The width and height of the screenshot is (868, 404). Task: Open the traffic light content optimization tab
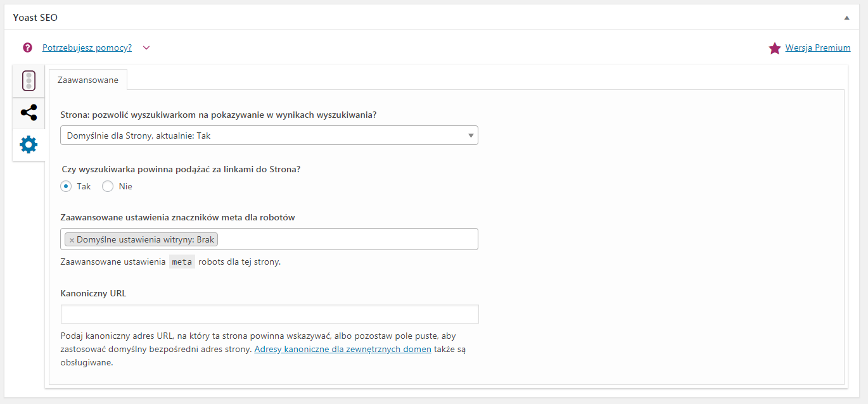pos(29,81)
